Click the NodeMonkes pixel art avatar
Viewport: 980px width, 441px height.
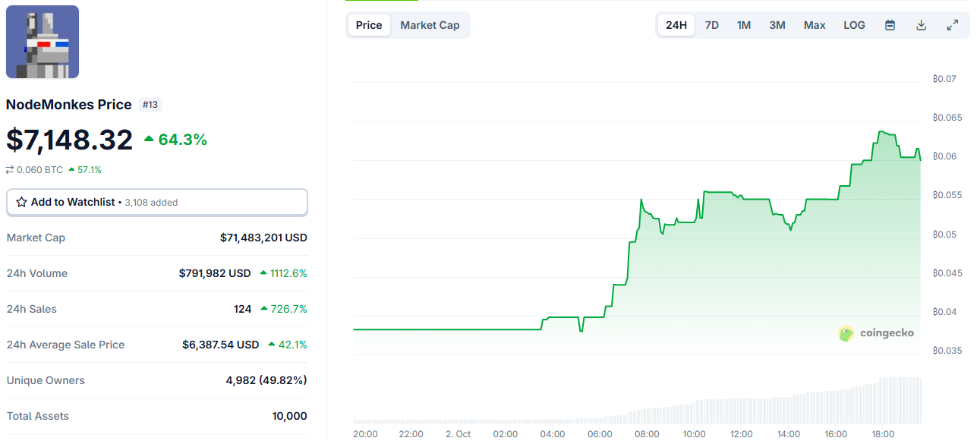(x=43, y=42)
